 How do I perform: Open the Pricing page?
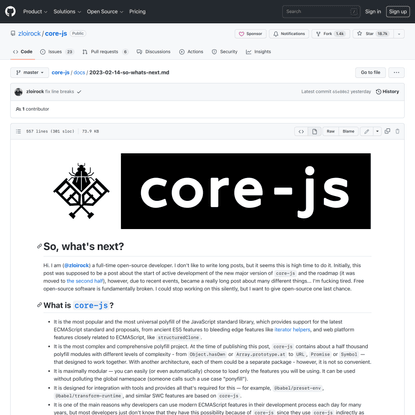coord(137,12)
